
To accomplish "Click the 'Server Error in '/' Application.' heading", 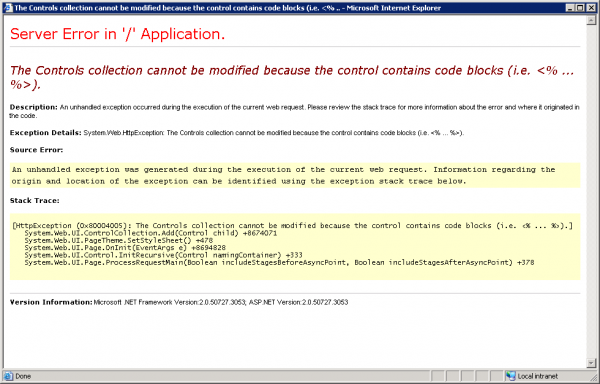I will click(x=117, y=34).
